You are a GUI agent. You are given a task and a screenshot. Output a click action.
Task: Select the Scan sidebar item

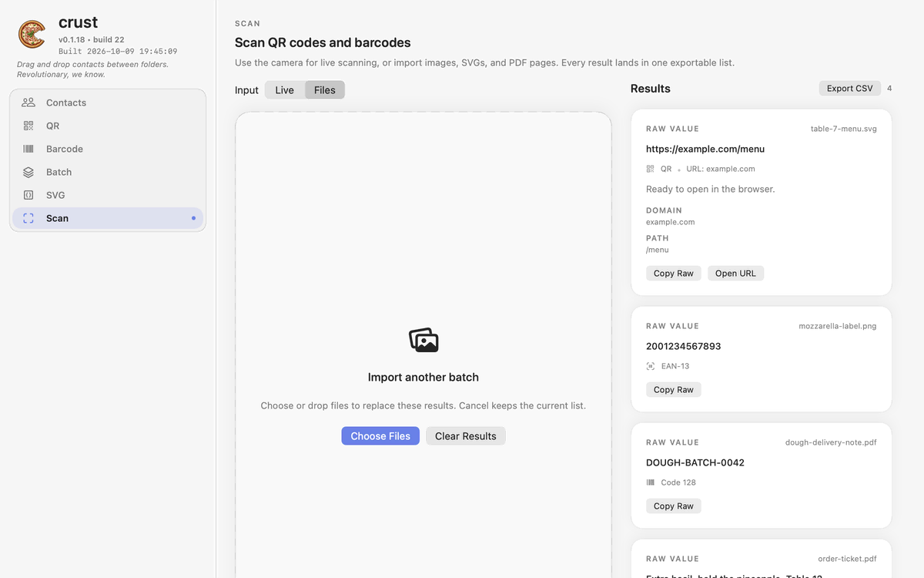tap(108, 218)
